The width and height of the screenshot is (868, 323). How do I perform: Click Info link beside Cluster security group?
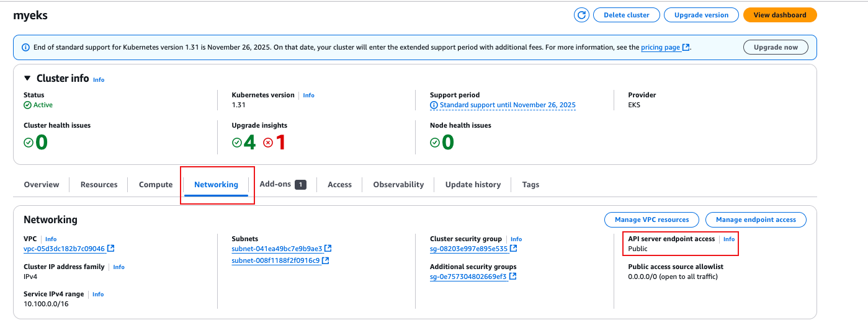pyautogui.click(x=516, y=239)
